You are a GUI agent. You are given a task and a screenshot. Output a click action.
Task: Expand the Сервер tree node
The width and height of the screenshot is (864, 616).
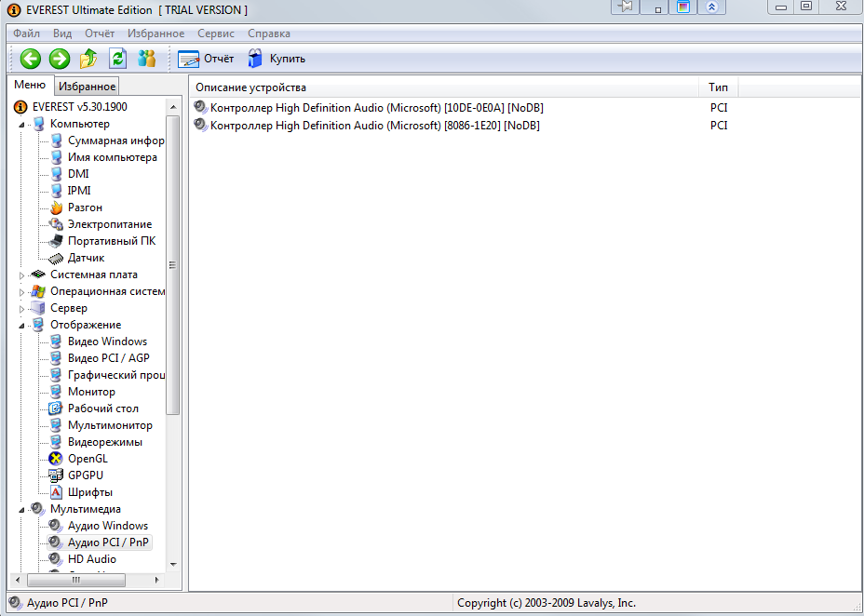21,309
